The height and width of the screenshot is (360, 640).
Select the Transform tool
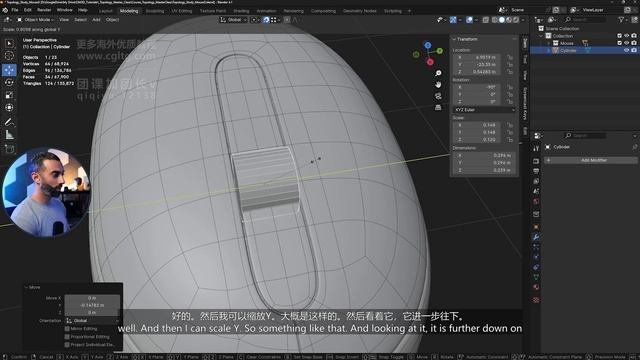pos(9,108)
